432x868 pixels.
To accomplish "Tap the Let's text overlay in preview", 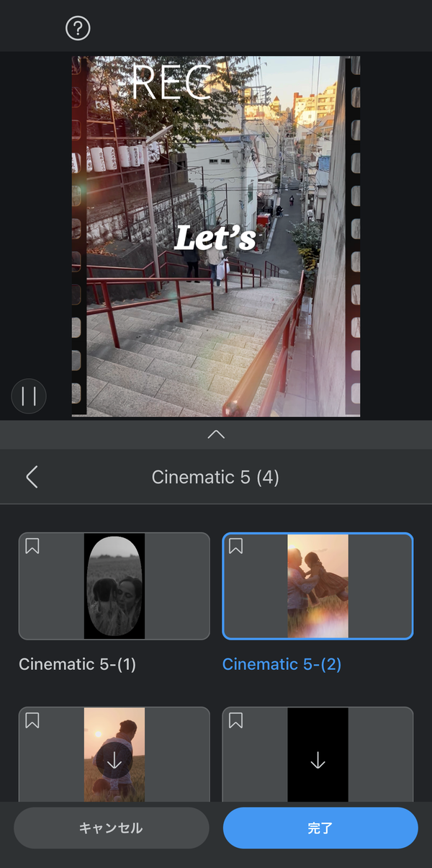I will (216, 238).
